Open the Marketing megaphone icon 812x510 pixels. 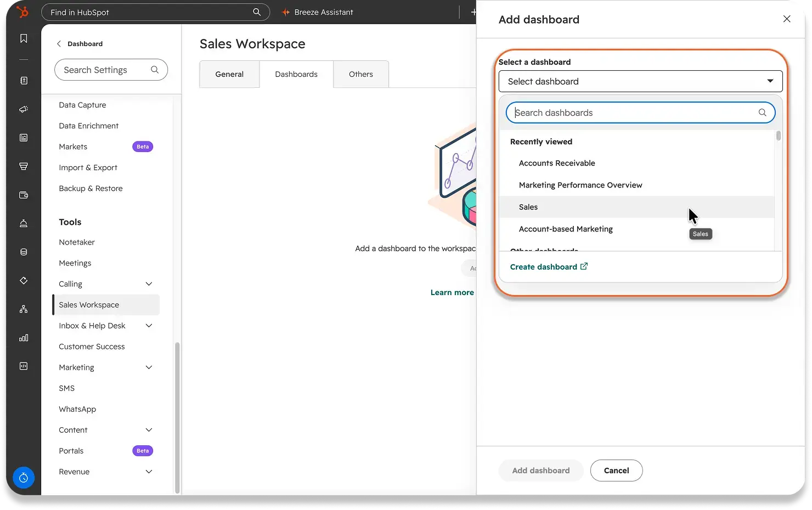24,109
